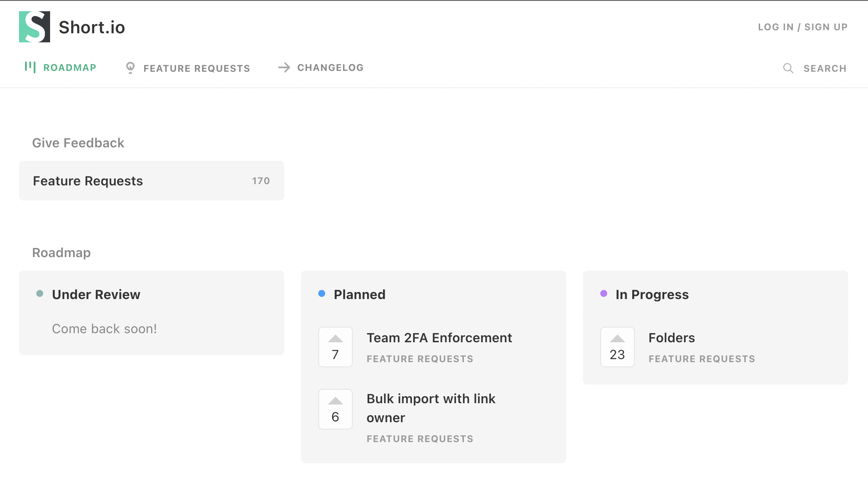
Task: Open Team 2FA Enforcement post title
Action: 439,338
